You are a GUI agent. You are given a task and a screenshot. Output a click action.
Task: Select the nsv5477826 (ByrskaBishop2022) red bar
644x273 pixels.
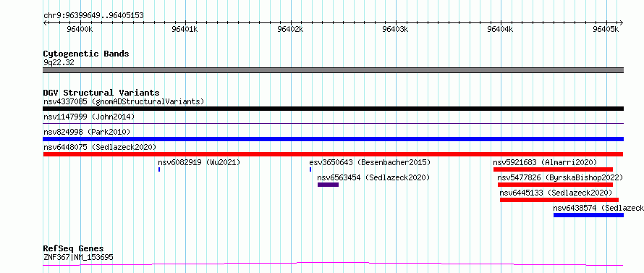(x=555, y=185)
